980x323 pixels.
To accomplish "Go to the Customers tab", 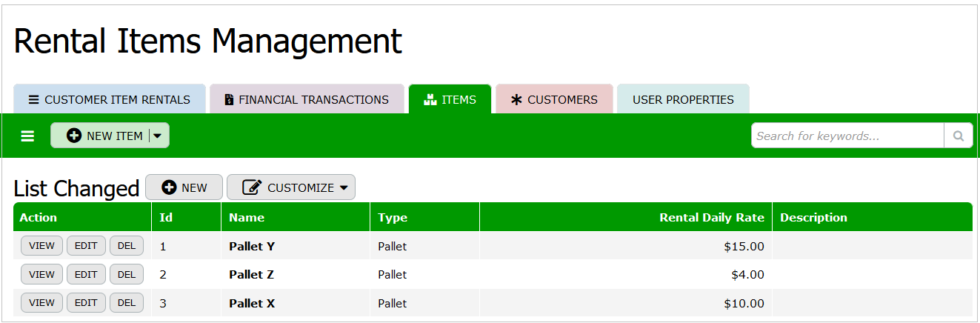I will (554, 100).
